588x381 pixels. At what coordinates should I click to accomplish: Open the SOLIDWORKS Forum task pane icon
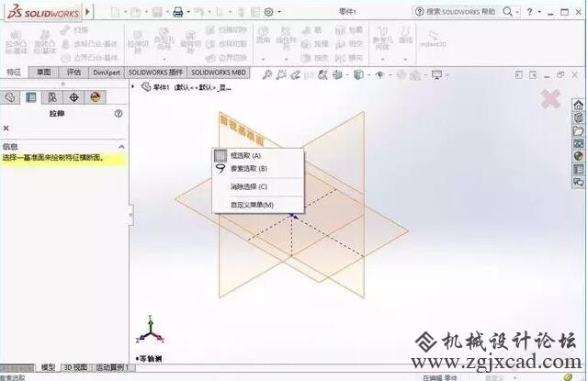click(578, 182)
